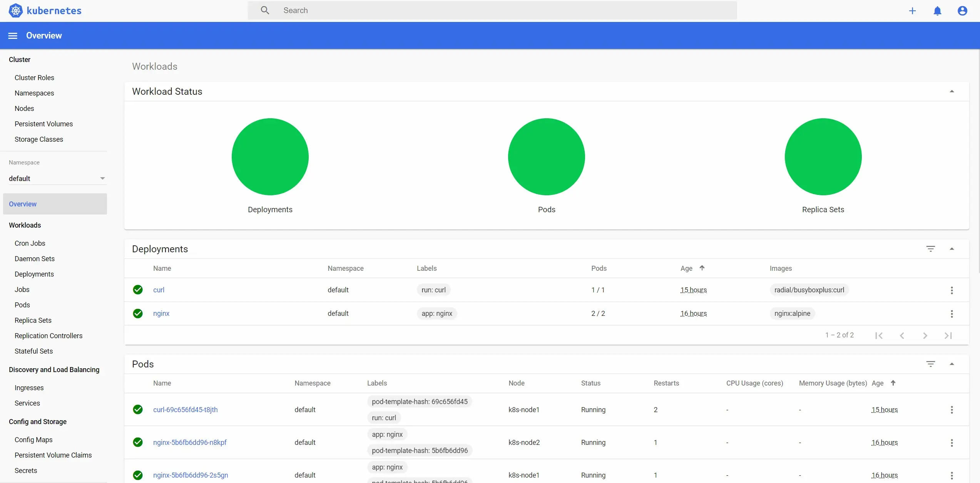Image resolution: width=980 pixels, height=483 pixels.
Task: Collapse the Pods card
Action: (x=952, y=364)
